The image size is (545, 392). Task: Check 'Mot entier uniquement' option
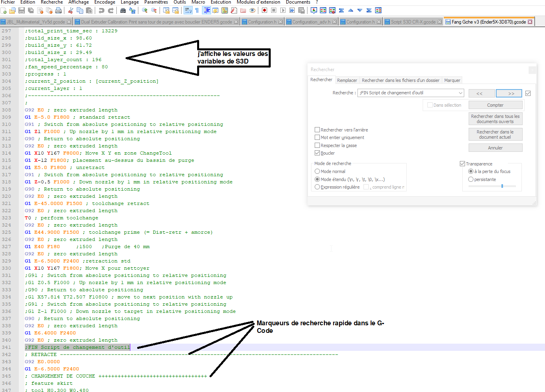(x=317, y=137)
